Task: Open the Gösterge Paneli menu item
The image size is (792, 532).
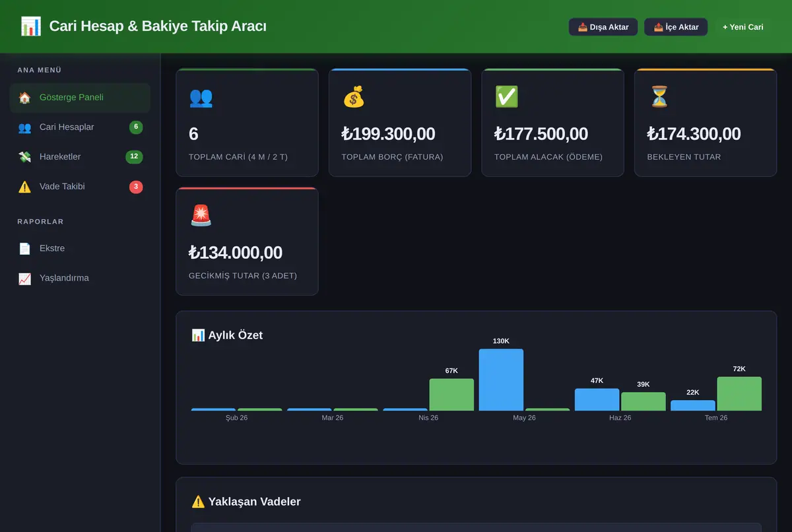Action: pyautogui.click(x=80, y=98)
